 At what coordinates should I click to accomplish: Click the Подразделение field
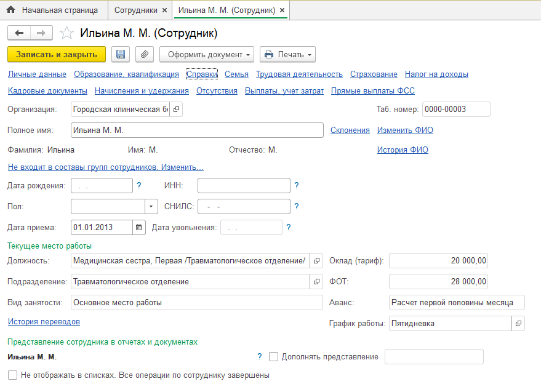tap(190, 282)
